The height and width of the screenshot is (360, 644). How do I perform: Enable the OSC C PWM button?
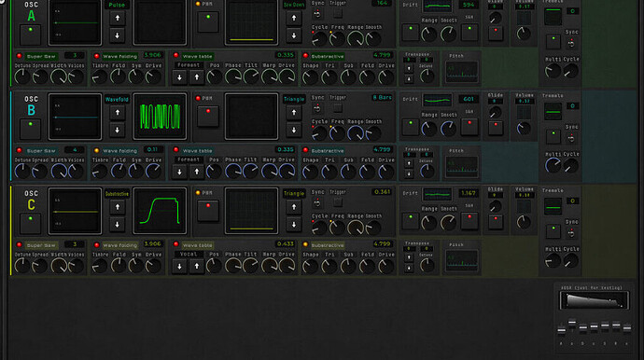tap(208, 211)
